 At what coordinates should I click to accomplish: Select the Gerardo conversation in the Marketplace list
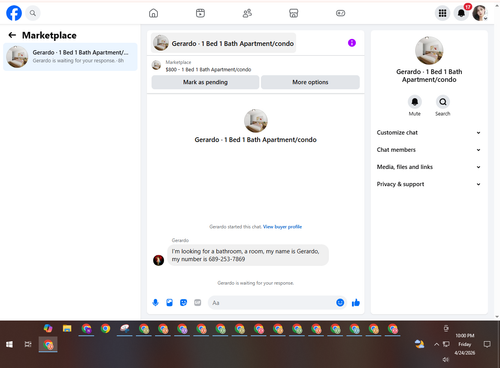[70, 57]
